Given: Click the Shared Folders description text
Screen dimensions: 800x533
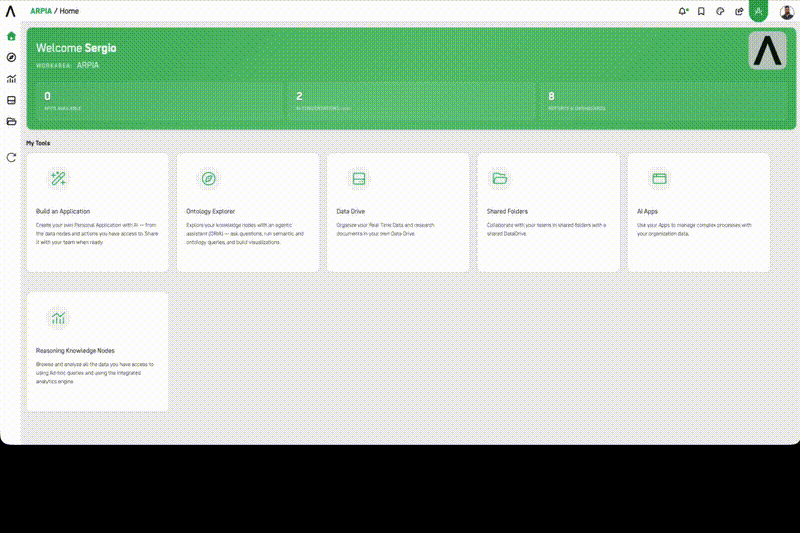Looking at the screenshot, I should [546, 230].
